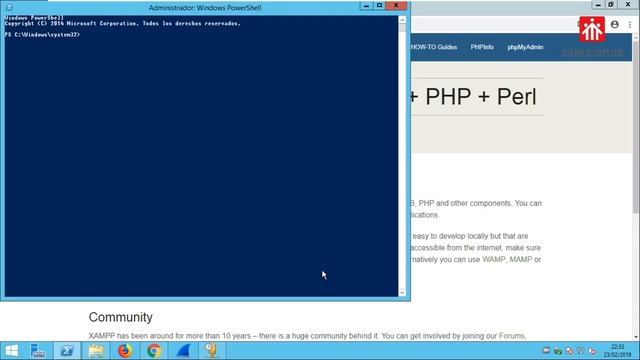Screen dimensions: 640x360
Task: Open the HOW-TO Guides nav item
Action: click(434, 47)
